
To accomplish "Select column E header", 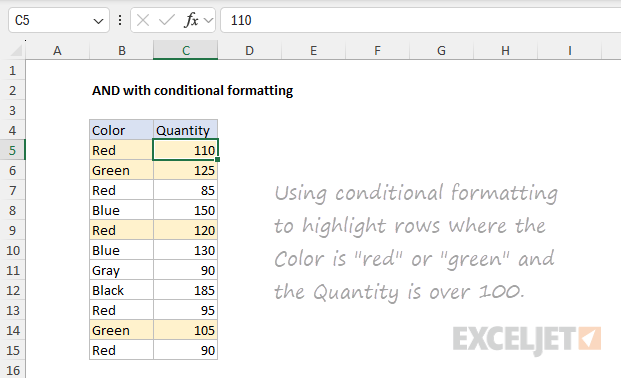I will [x=313, y=51].
